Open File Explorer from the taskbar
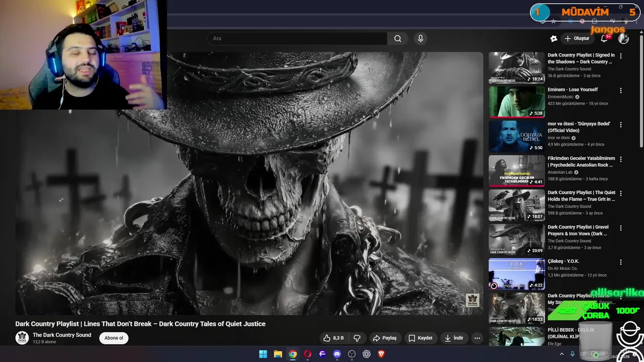Screen dimensions: 644x362 [278, 354]
